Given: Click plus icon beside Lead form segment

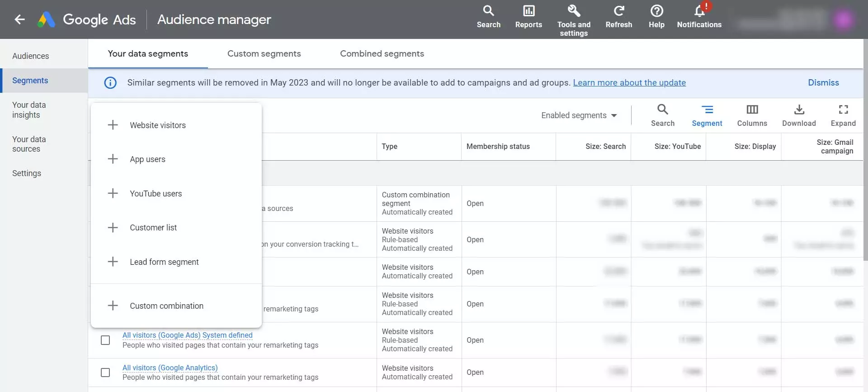Looking at the screenshot, I should 113,262.
